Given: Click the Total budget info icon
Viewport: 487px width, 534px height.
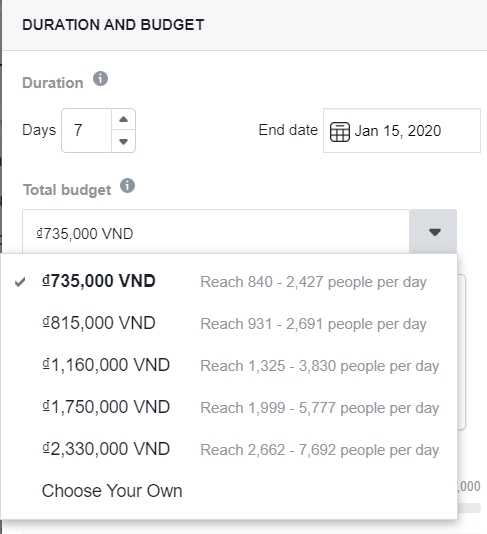Looking at the screenshot, I should pyautogui.click(x=127, y=186).
